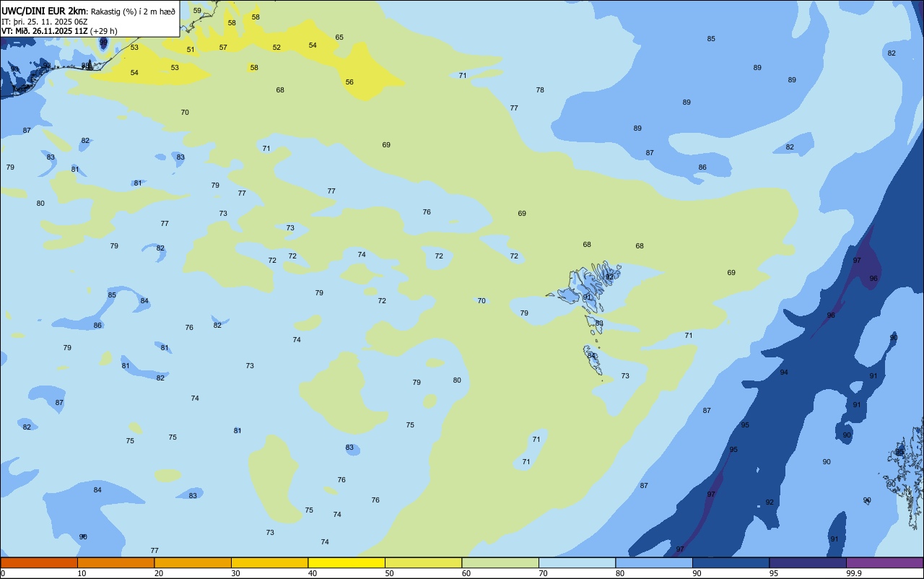
Task: Click the humidity value 56 in the yellow area
Action: [349, 82]
